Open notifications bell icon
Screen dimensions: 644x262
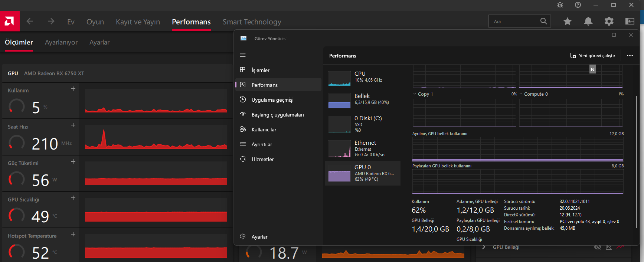[588, 22]
